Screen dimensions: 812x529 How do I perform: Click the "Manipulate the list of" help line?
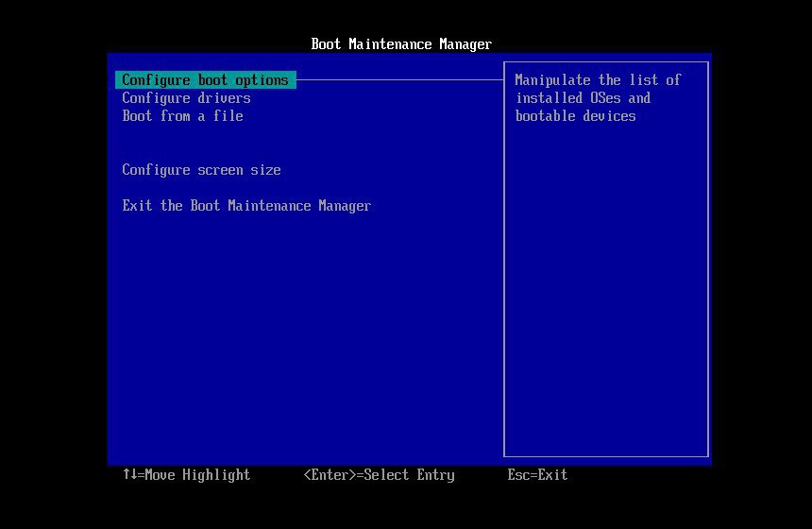(x=598, y=80)
